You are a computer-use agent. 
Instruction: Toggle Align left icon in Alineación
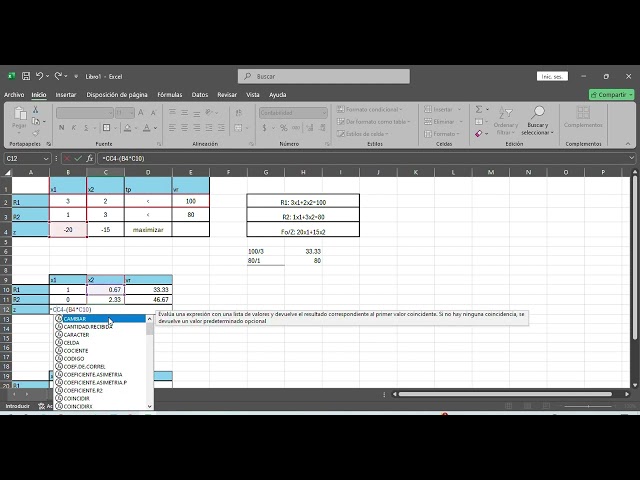172,128
